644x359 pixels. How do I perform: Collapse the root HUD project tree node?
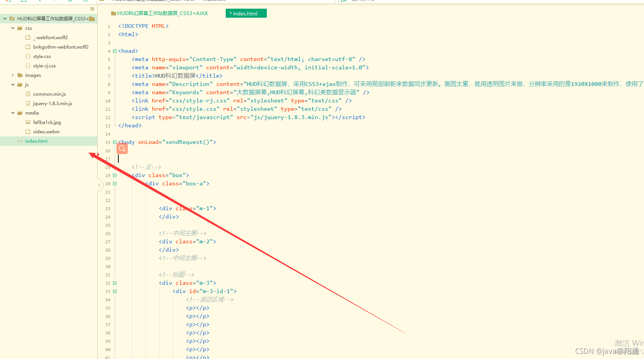click(5, 18)
